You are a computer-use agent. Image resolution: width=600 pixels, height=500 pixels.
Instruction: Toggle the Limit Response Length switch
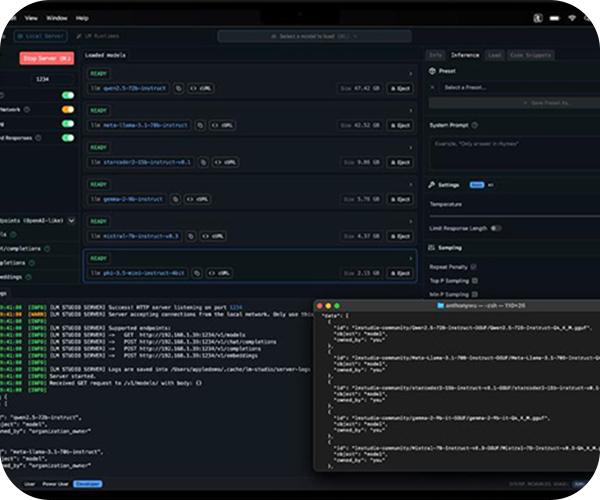tap(496, 228)
